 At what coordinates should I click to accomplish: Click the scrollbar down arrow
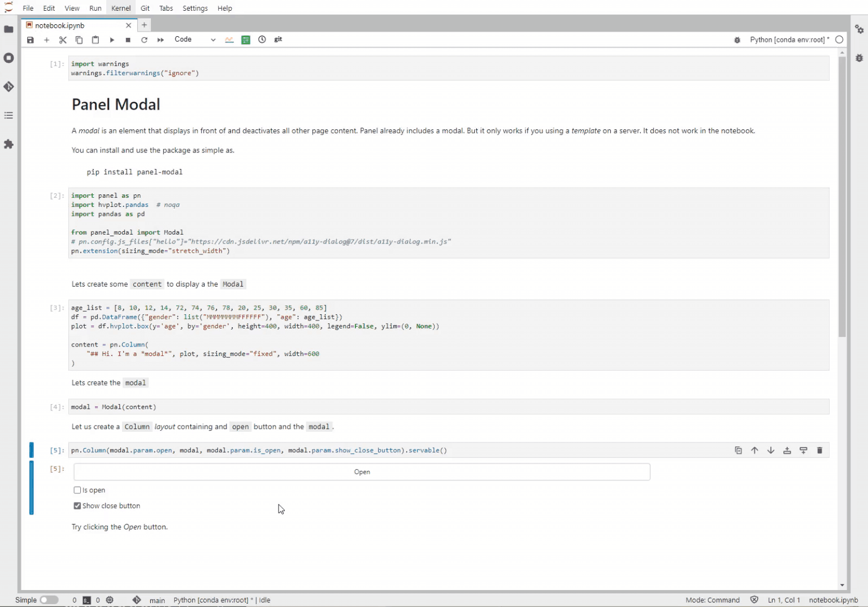tap(842, 586)
